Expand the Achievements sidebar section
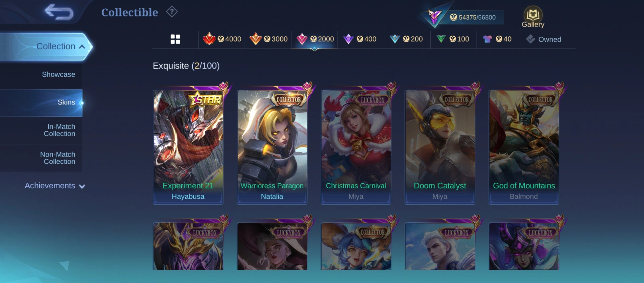Screen dimensions: 644x283 point(55,186)
